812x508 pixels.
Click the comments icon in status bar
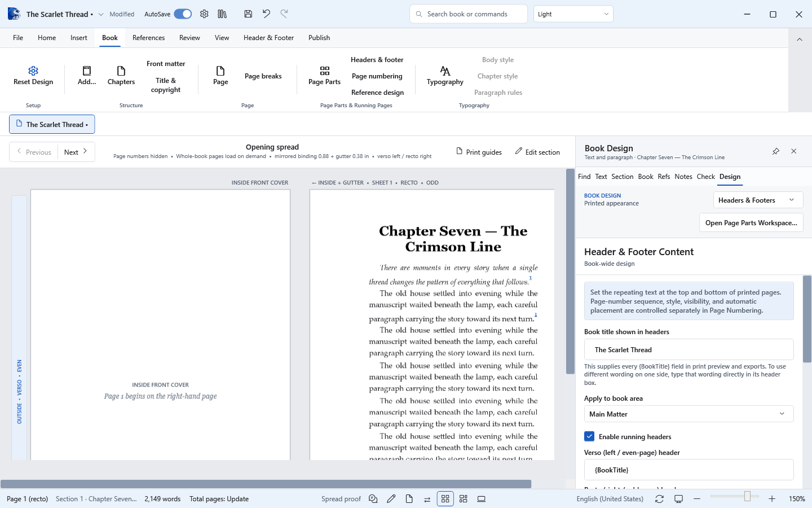coord(373,499)
